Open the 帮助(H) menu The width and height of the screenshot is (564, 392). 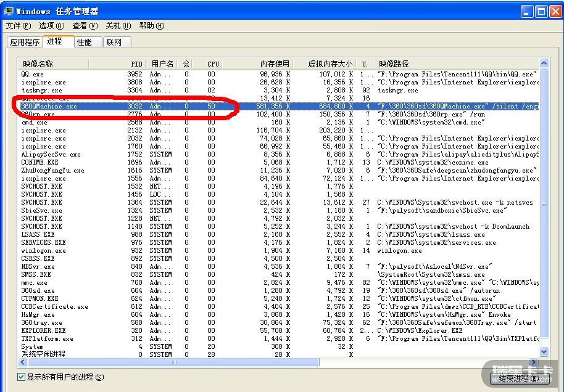coord(152,26)
